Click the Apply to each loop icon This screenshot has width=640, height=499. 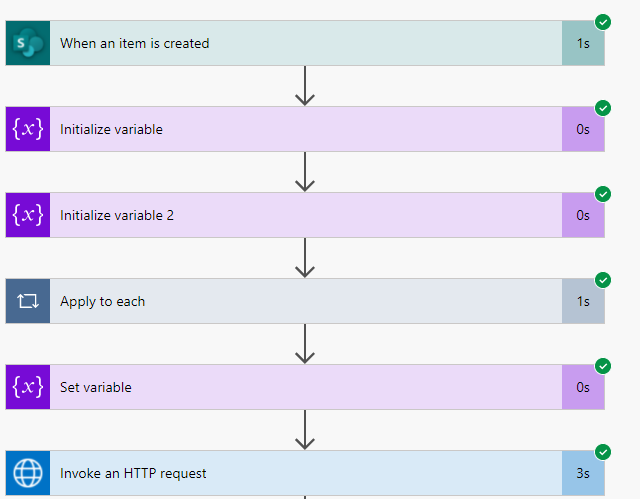[x=27, y=301]
